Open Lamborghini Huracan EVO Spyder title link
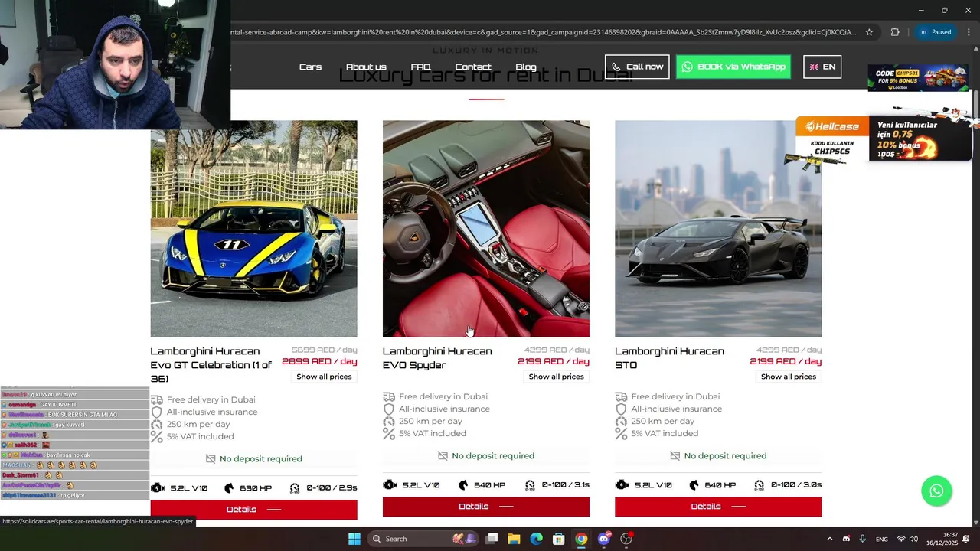The height and width of the screenshot is (551, 980). (x=437, y=358)
